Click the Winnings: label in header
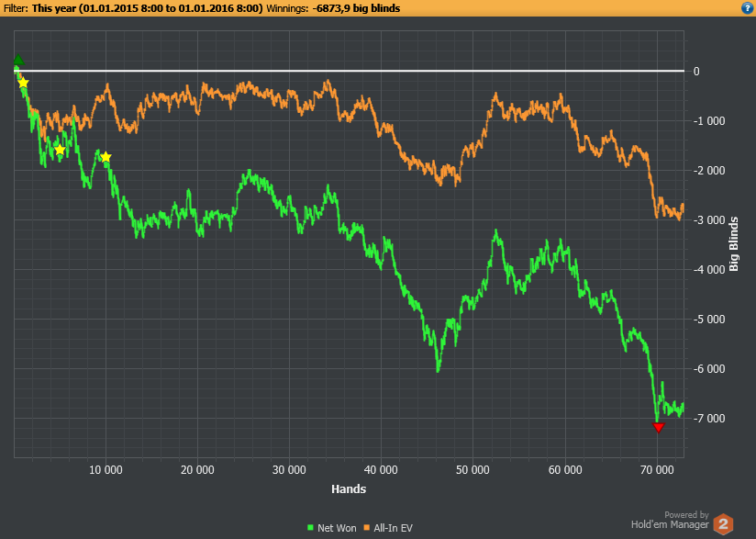This screenshot has height=539, width=756. pos(287,8)
